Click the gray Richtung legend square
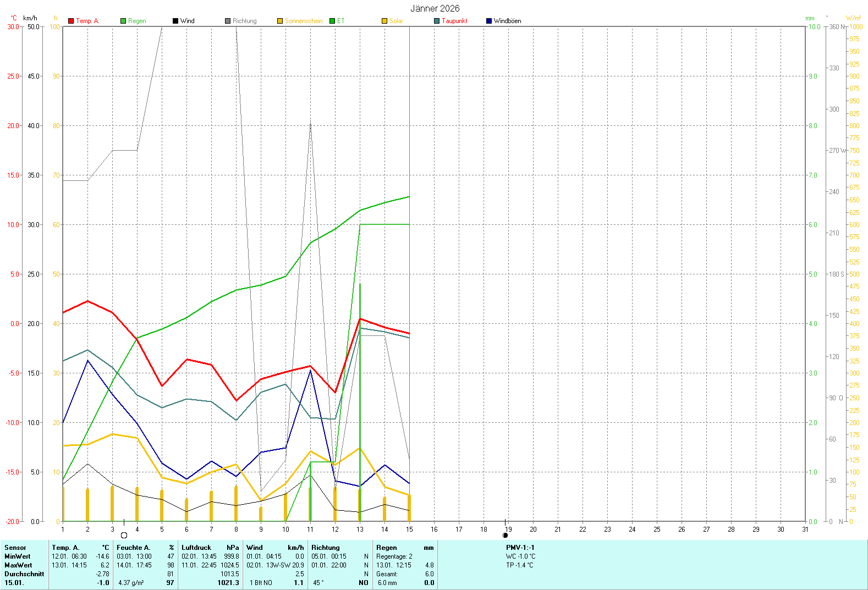 tap(228, 21)
